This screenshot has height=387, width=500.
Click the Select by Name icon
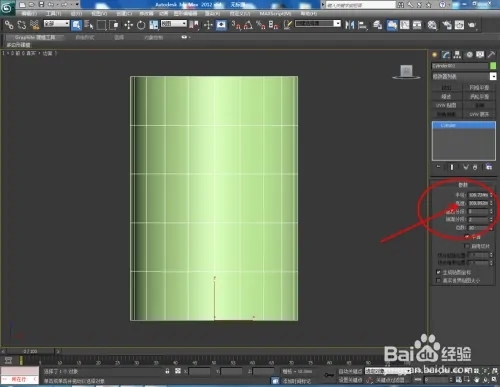(x=89, y=25)
